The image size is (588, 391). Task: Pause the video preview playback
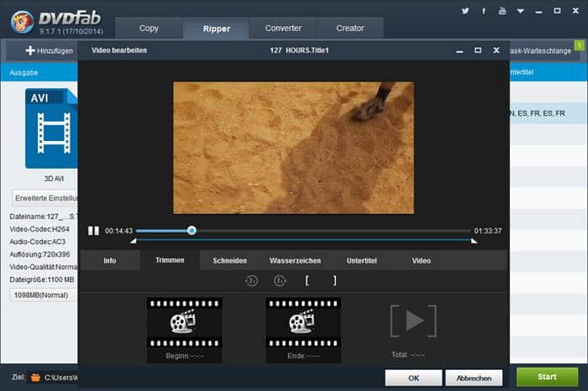pyautogui.click(x=93, y=231)
